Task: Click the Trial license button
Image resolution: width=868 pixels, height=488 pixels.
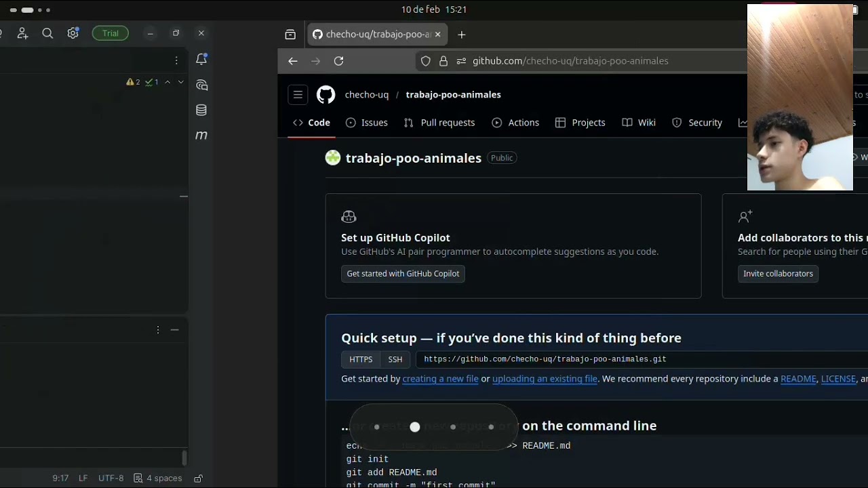Action: [111, 33]
